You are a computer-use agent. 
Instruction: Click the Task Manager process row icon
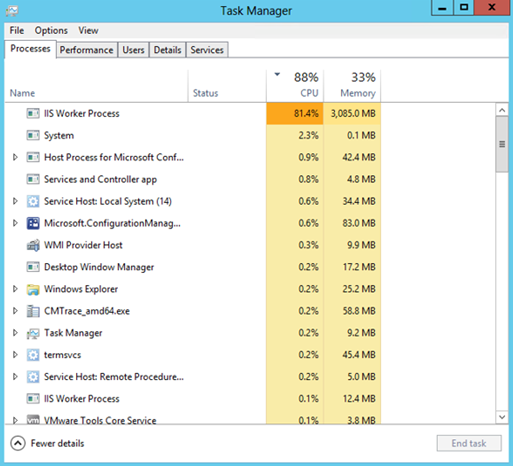33,333
